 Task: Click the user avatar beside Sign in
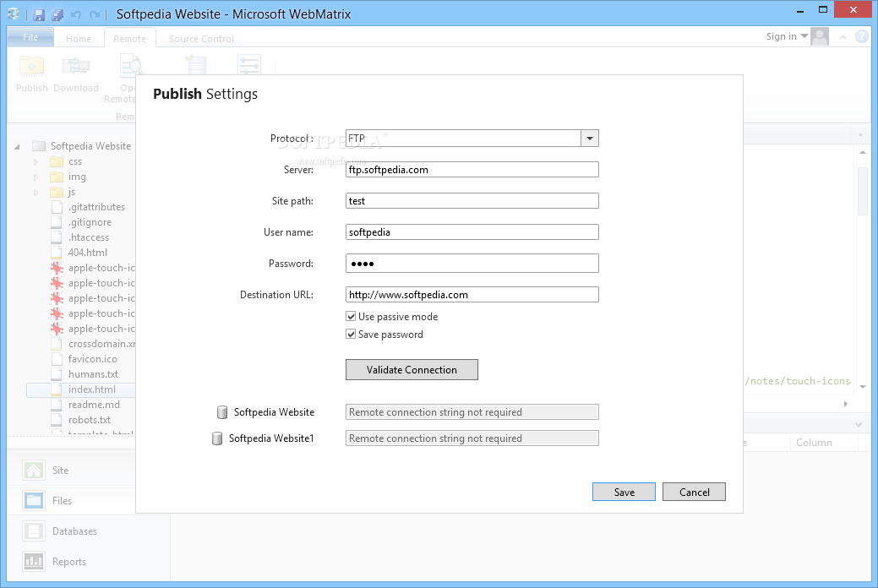click(820, 36)
